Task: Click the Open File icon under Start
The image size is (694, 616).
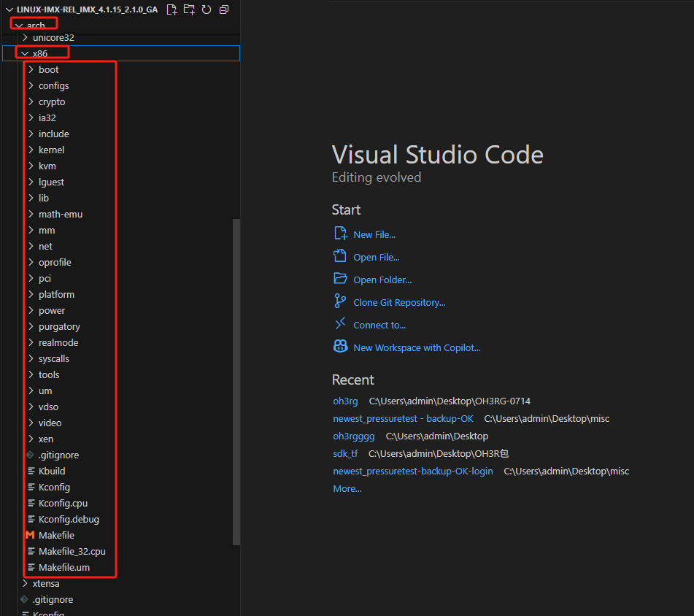Action: pos(340,255)
